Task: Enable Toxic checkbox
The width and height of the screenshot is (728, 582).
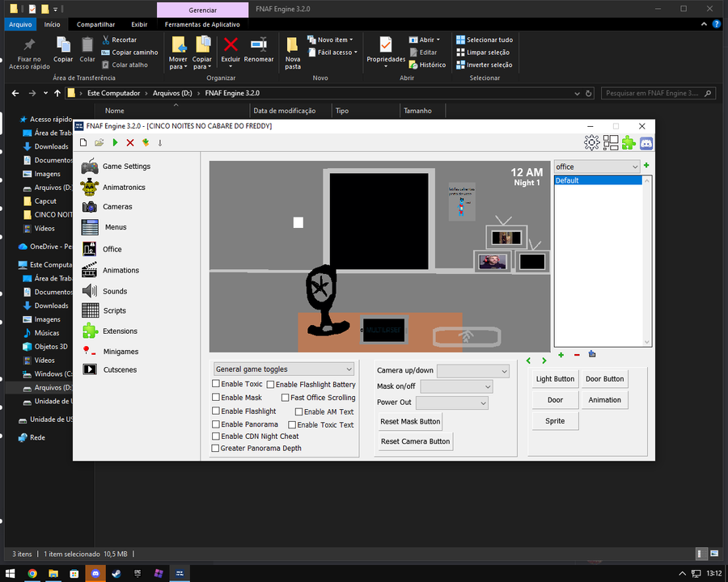Action: click(216, 384)
